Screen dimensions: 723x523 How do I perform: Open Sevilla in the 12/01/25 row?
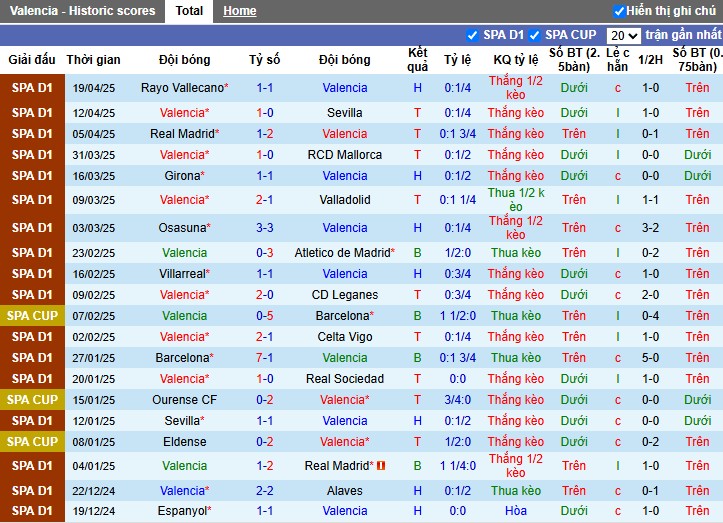click(x=184, y=421)
